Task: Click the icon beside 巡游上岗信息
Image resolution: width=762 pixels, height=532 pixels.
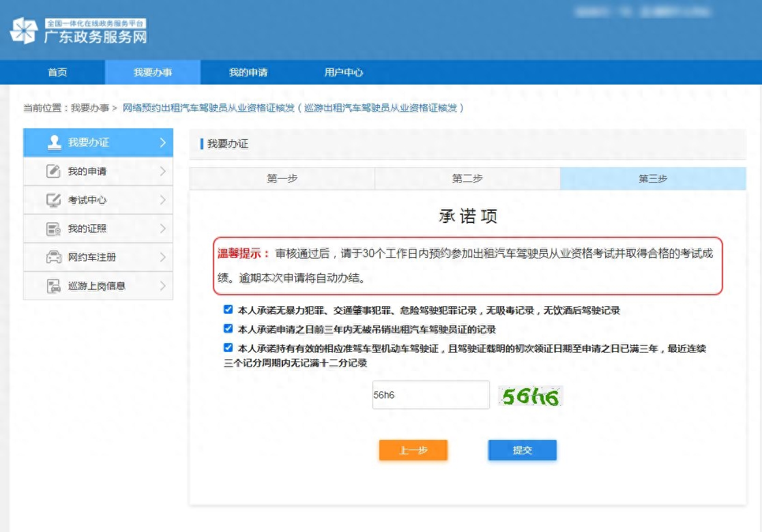Action: [x=53, y=286]
